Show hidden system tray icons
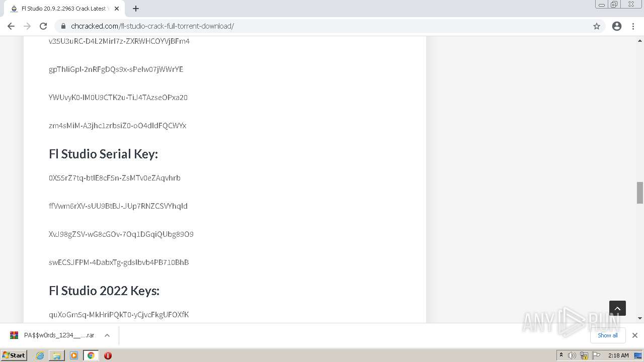 point(561,355)
